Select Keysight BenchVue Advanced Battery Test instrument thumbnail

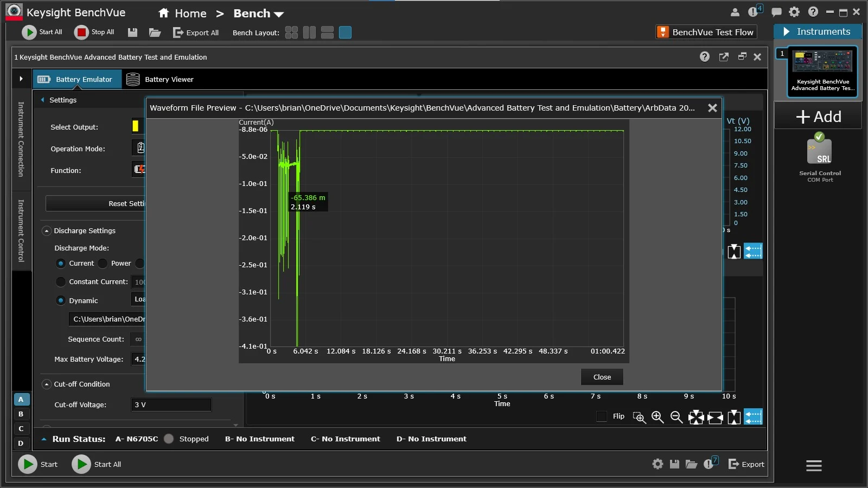pyautogui.click(x=822, y=72)
